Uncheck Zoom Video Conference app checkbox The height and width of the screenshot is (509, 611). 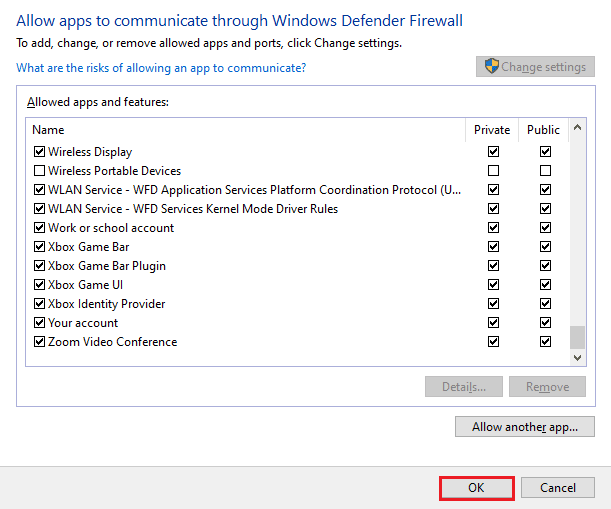pos(40,342)
